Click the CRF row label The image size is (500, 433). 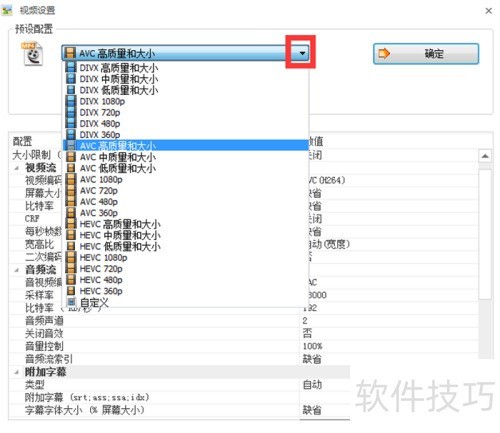point(32,219)
